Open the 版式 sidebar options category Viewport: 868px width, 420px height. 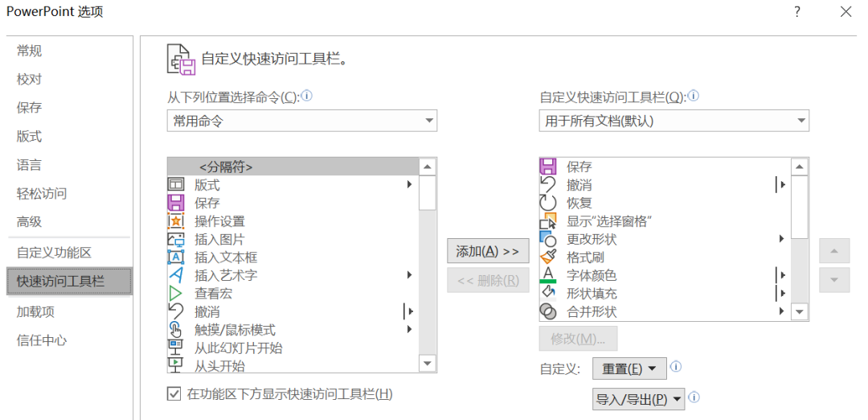pos(30,136)
